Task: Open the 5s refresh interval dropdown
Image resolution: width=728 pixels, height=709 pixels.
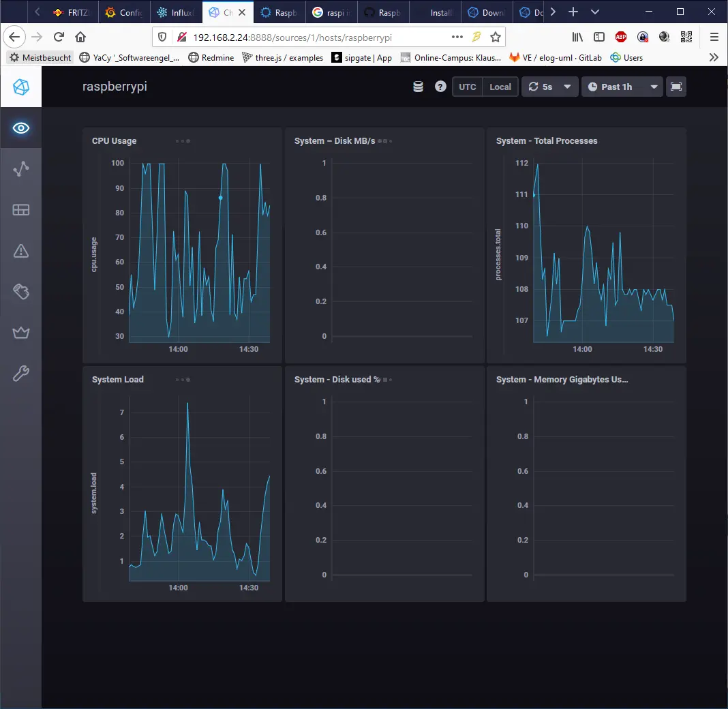Action: point(549,87)
